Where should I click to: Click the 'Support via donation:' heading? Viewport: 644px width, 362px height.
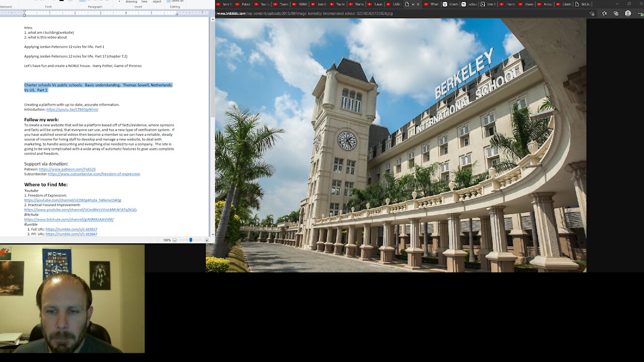click(x=46, y=164)
